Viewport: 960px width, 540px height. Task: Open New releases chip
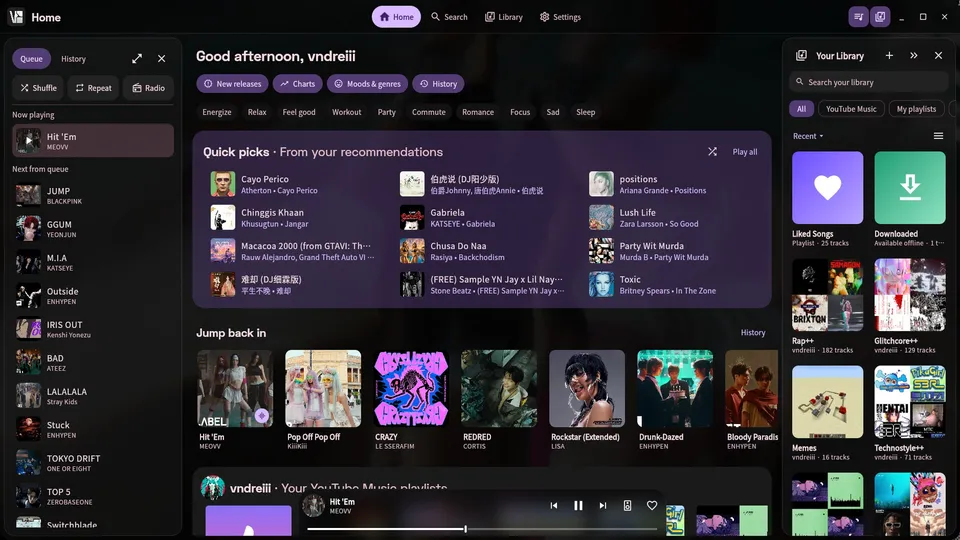click(x=232, y=84)
